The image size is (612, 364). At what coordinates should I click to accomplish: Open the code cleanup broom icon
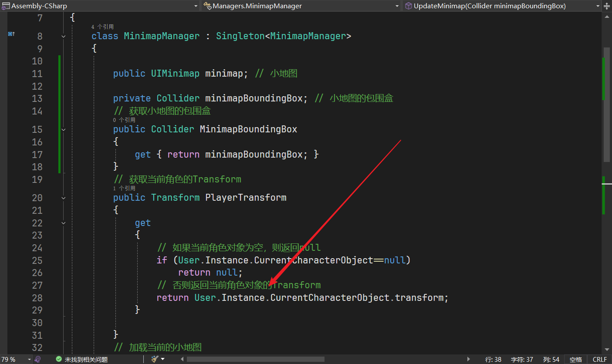[x=155, y=359]
